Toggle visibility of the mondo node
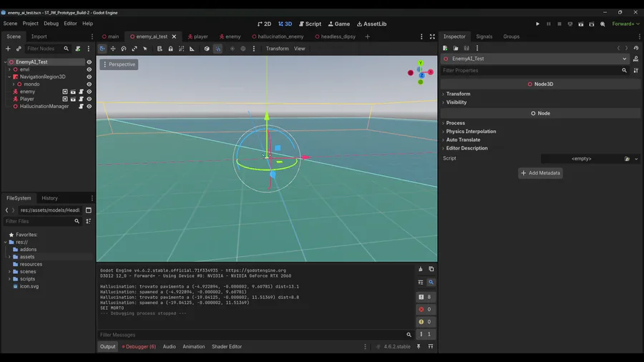The width and height of the screenshot is (644, 362). [89, 84]
